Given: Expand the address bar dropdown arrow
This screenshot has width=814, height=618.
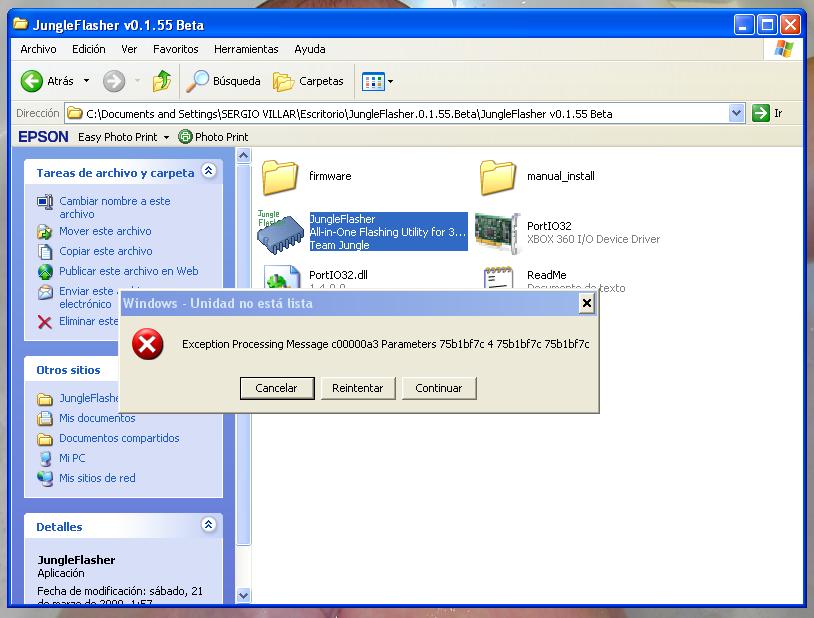Looking at the screenshot, I should pyautogui.click(x=737, y=114).
